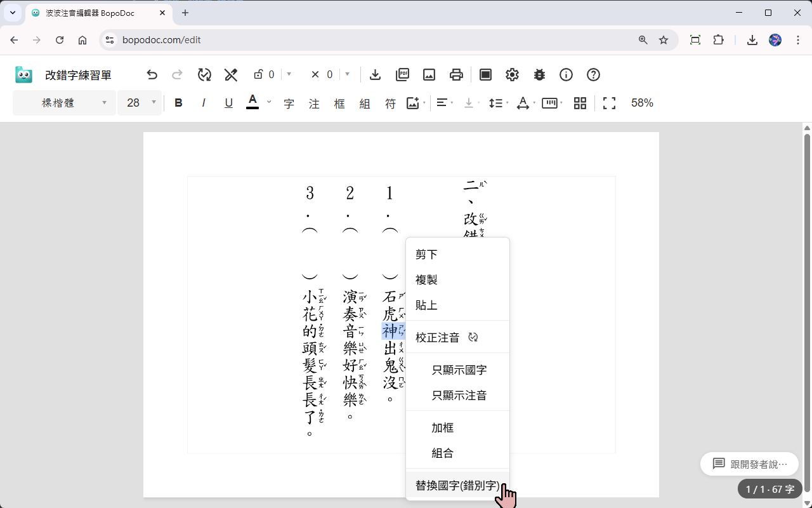This screenshot has width=812, height=508.
Task: Enter fullscreen editing mode
Action: (608, 102)
